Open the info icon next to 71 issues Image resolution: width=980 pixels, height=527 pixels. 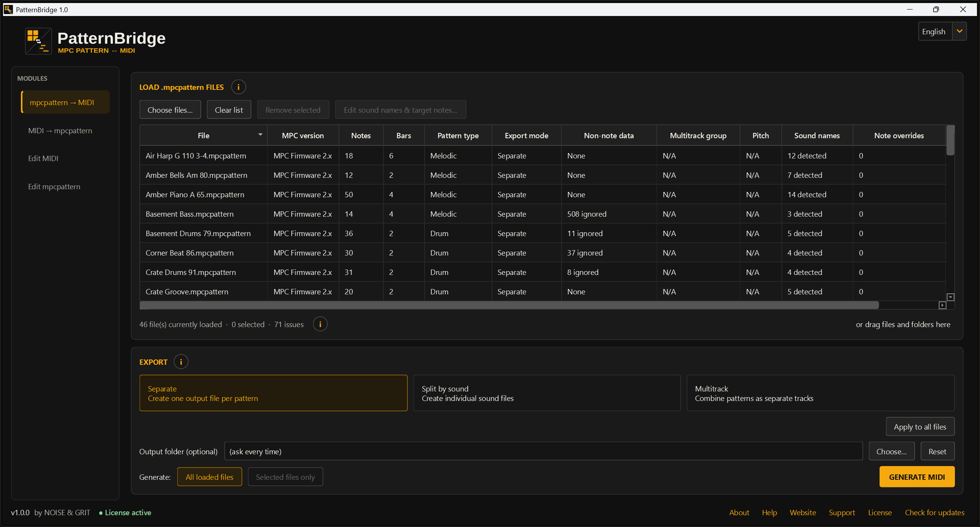[x=320, y=324]
